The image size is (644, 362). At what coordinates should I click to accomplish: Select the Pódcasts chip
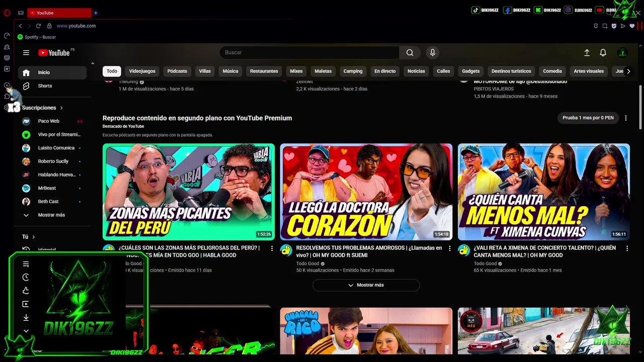coord(177,71)
